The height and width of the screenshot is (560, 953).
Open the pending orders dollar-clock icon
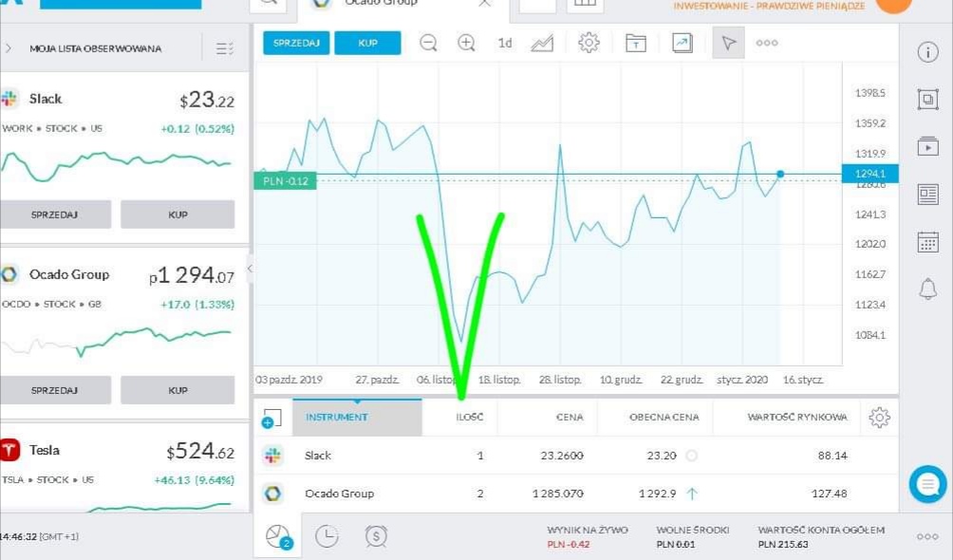[x=376, y=536]
